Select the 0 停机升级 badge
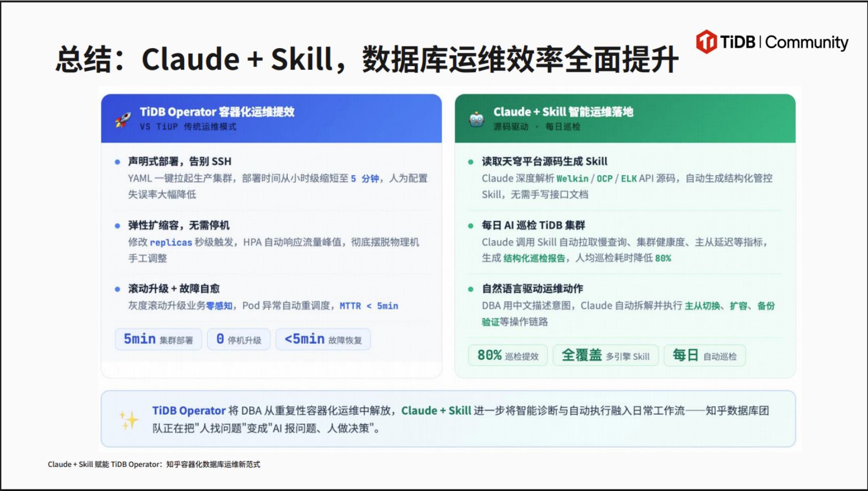The width and height of the screenshot is (868, 491). pyautogui.click(x=239, y=339)
